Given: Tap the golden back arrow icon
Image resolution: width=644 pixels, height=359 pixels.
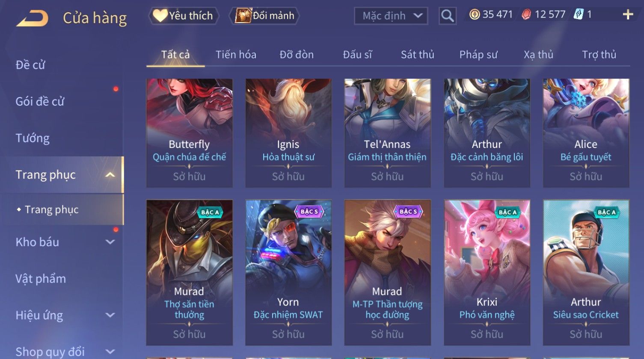Looking at the screenshot, I should pyautogui.click(x=32, y=18).
